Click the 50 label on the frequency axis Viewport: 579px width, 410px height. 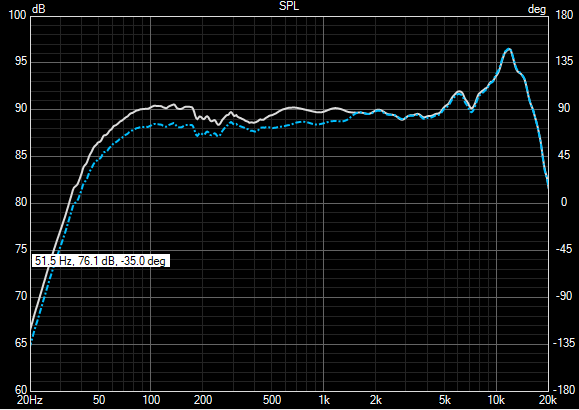tap(99, 400)
